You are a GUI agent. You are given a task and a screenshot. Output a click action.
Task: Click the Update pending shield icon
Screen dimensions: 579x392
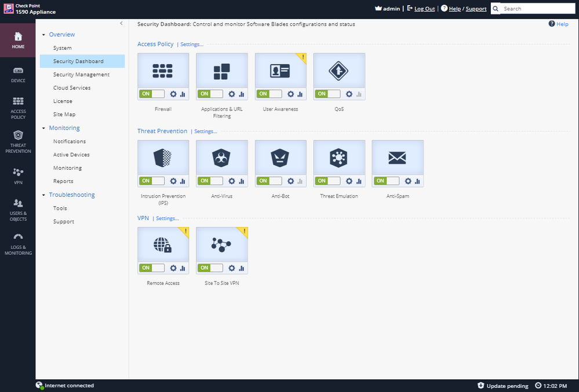point(480,386)
